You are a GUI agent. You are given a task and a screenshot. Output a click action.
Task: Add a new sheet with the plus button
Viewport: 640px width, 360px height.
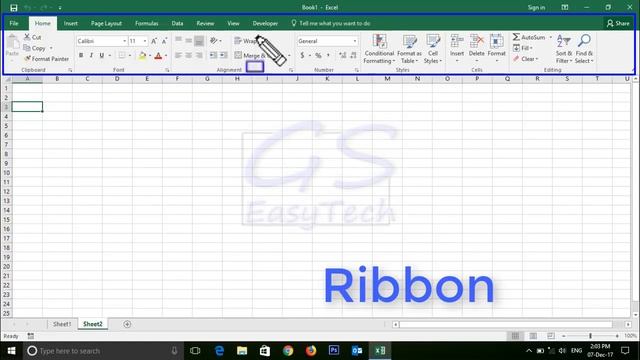(127, 324)
